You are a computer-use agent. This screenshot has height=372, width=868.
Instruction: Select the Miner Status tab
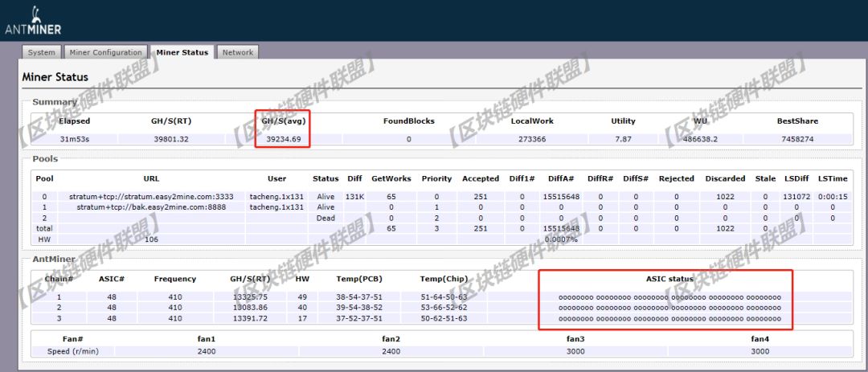[x=182, y=52]
